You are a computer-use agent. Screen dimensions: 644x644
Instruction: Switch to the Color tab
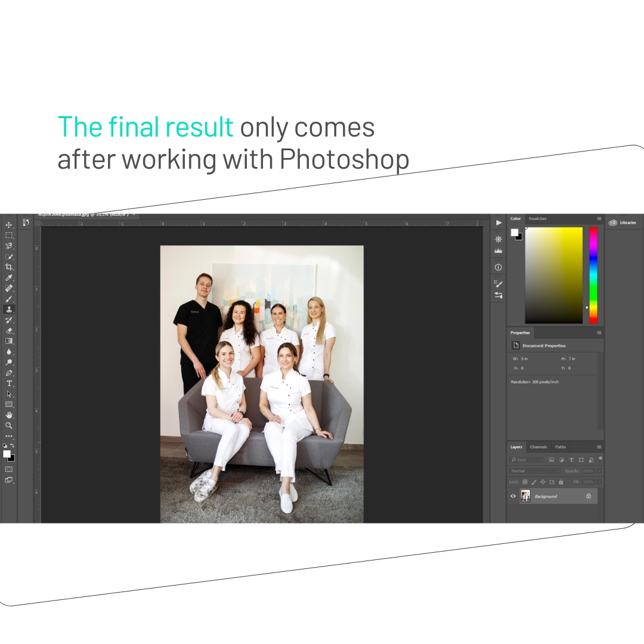click(x=515, y=218)
